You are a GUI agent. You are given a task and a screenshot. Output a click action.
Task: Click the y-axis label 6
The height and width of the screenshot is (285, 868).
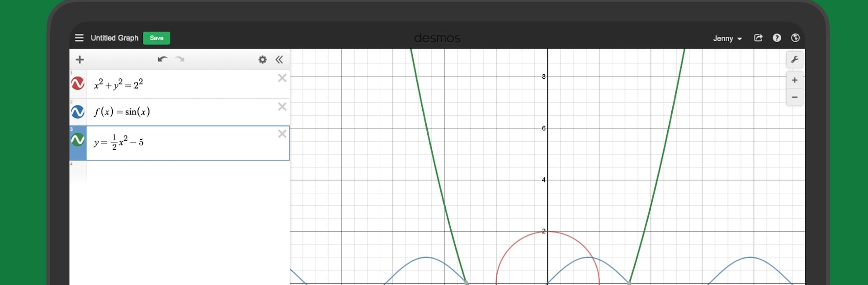544,128
